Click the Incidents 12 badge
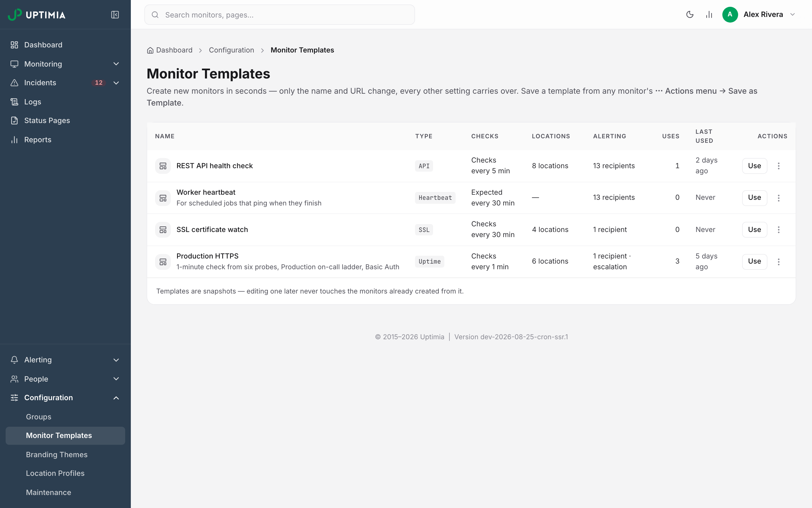The width and height of the screenshot is (812, 508). point(99,83)
